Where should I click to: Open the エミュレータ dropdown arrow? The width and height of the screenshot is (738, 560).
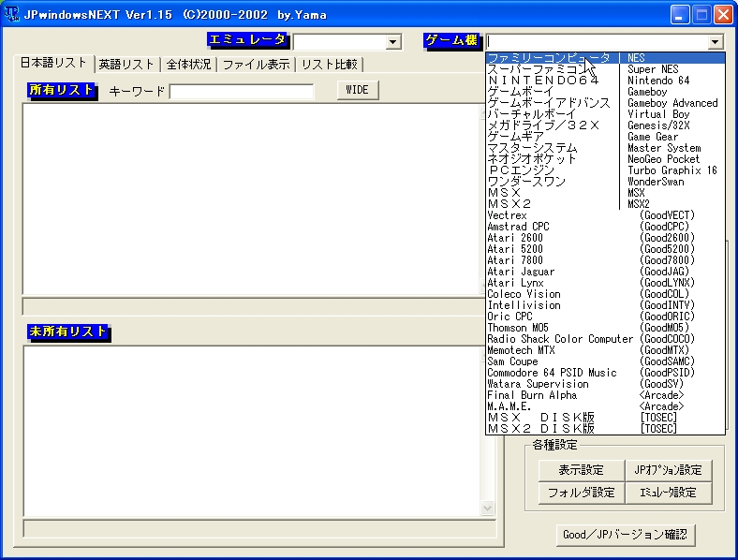(393, 42)
